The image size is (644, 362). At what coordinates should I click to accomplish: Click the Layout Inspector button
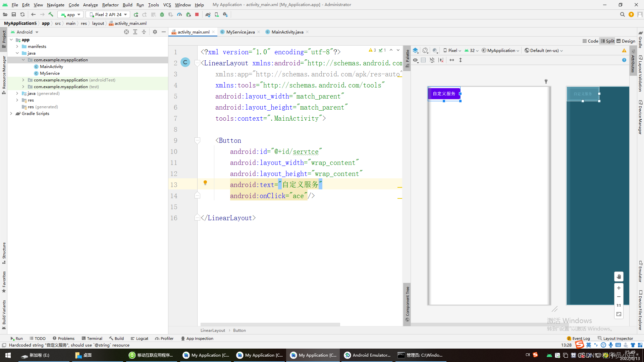point(615,339)
